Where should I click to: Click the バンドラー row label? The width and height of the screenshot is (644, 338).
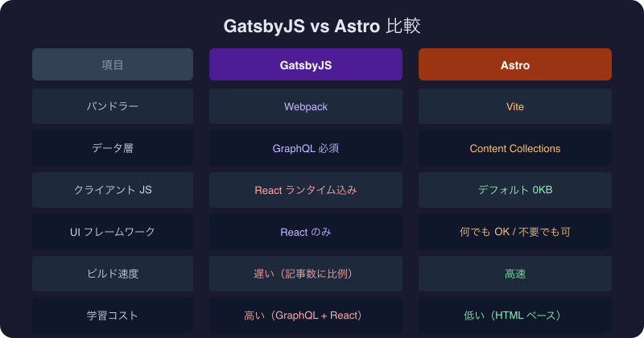click(113, 106)
